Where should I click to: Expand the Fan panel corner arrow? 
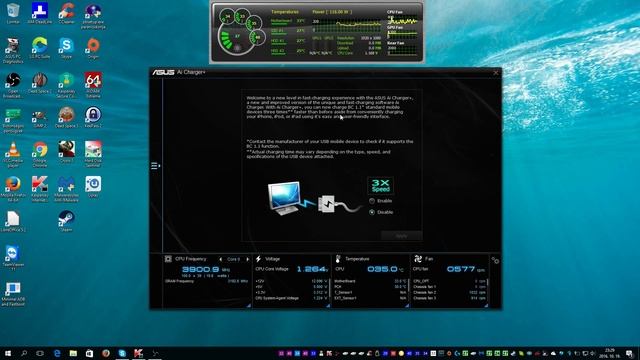(486, 305)
